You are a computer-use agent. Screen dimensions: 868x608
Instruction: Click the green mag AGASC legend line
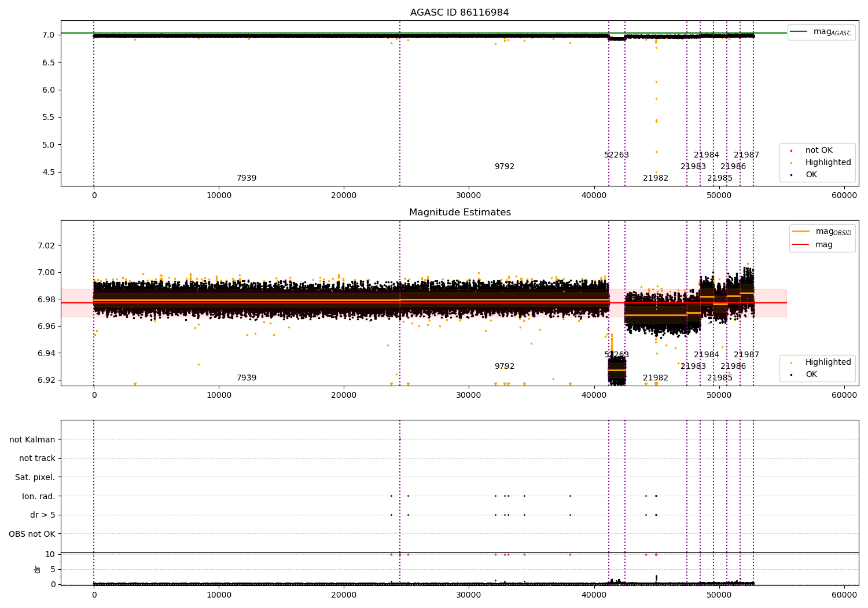[x=799, y=32]
